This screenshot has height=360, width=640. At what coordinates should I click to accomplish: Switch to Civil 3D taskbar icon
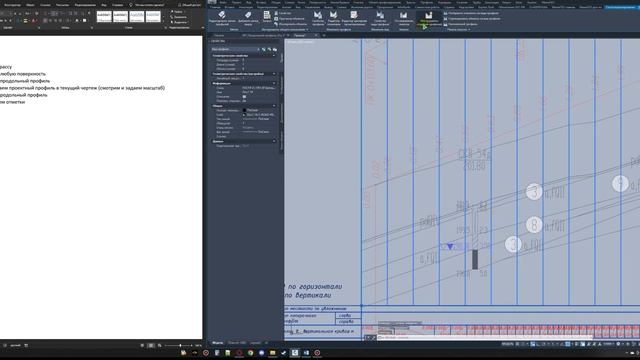(x=295, y=353)
